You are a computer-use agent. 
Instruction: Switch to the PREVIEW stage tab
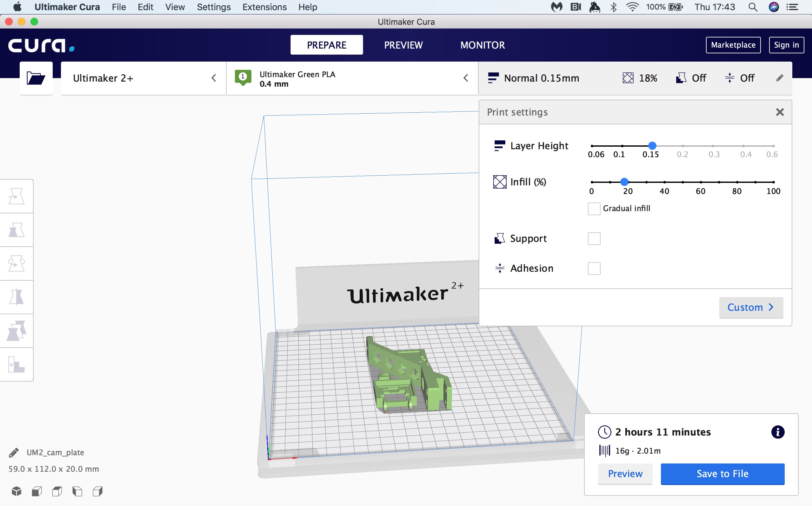[403, 45]
